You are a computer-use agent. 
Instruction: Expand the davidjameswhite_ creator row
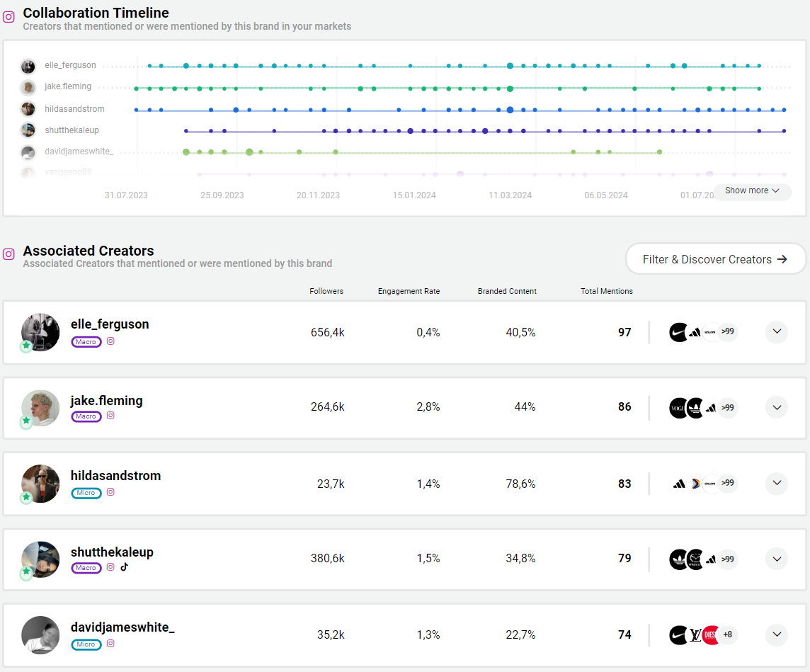(x=777, y=635)
